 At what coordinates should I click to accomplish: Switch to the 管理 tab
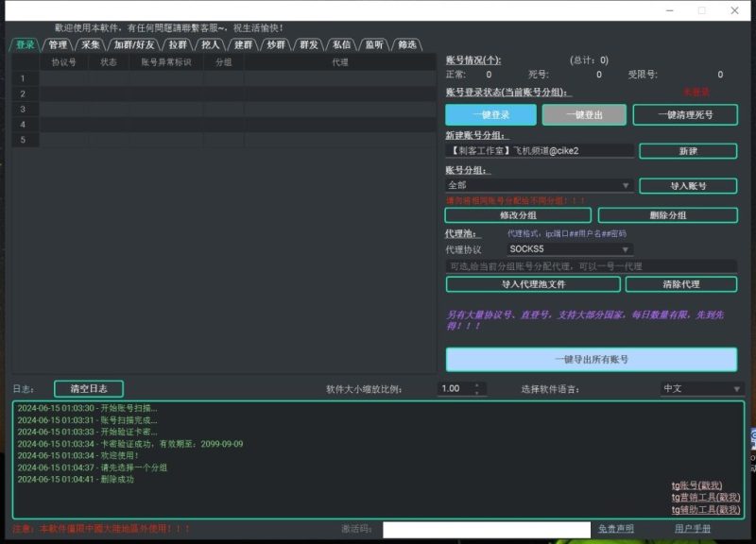(57, 42)
